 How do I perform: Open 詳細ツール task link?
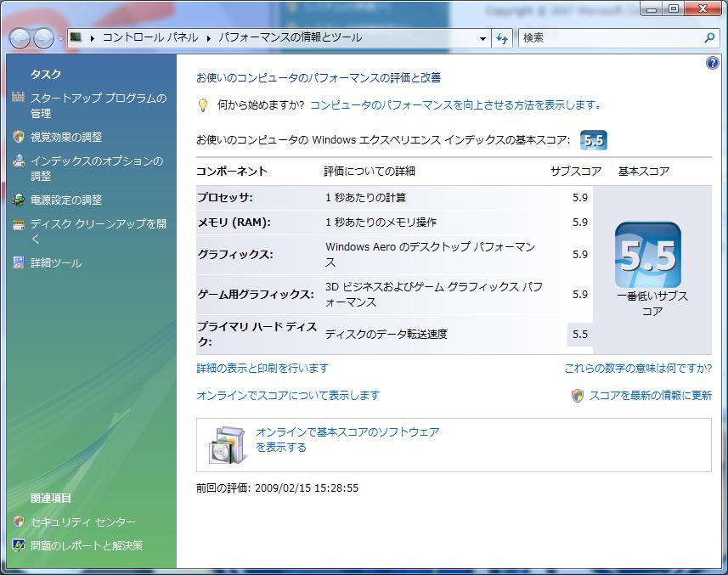click(x=56, y=263)
